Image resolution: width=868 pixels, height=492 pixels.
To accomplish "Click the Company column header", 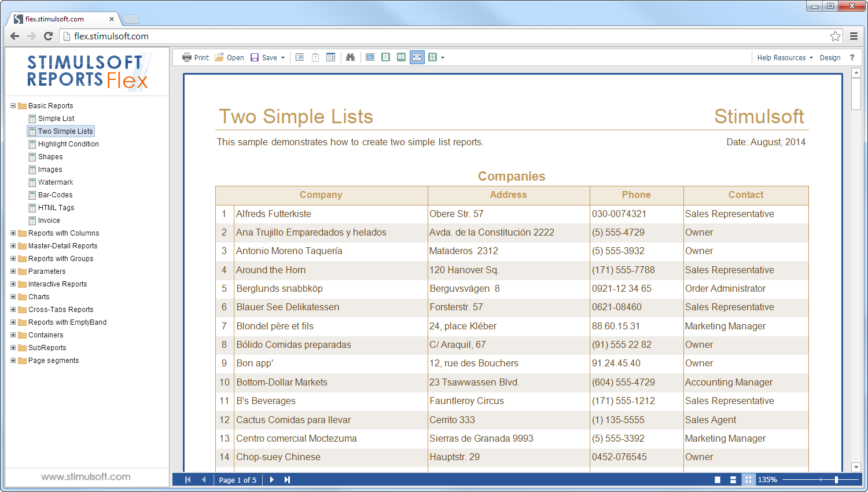I will [321, 195].
